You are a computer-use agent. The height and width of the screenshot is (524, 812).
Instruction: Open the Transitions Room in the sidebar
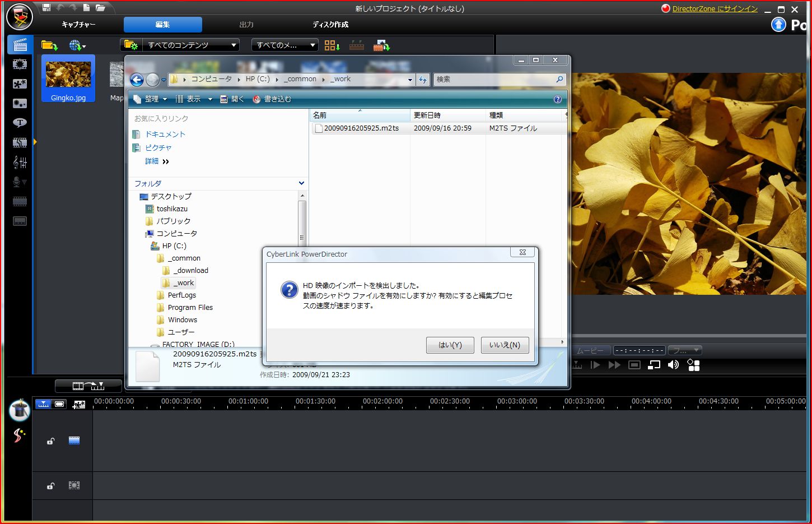(20, 143)
